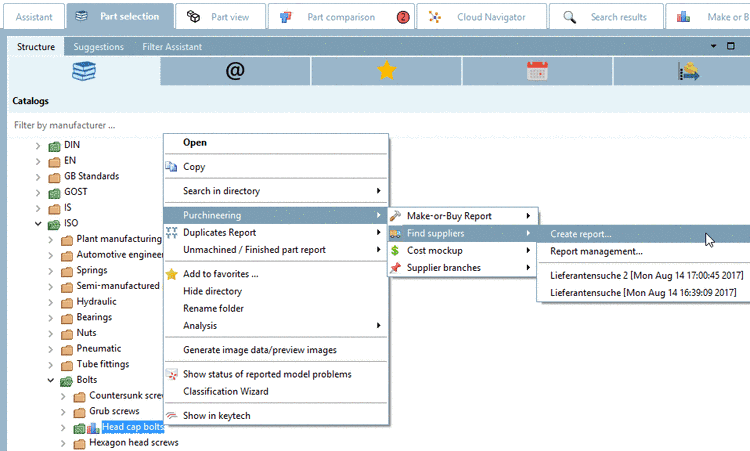Open the @ online catalogs tab

[235, 71]
